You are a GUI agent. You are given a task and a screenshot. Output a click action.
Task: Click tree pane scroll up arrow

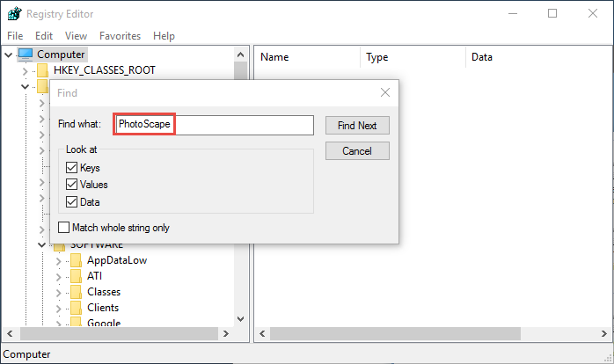click(241, 55)
